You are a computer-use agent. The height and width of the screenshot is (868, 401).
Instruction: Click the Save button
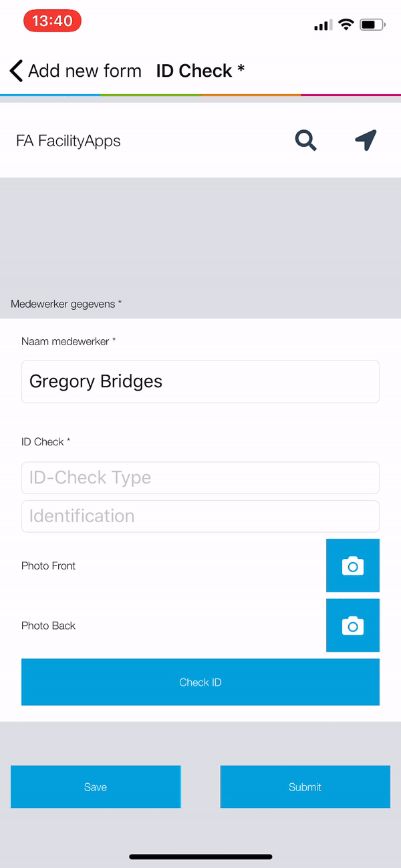[96, 787]
